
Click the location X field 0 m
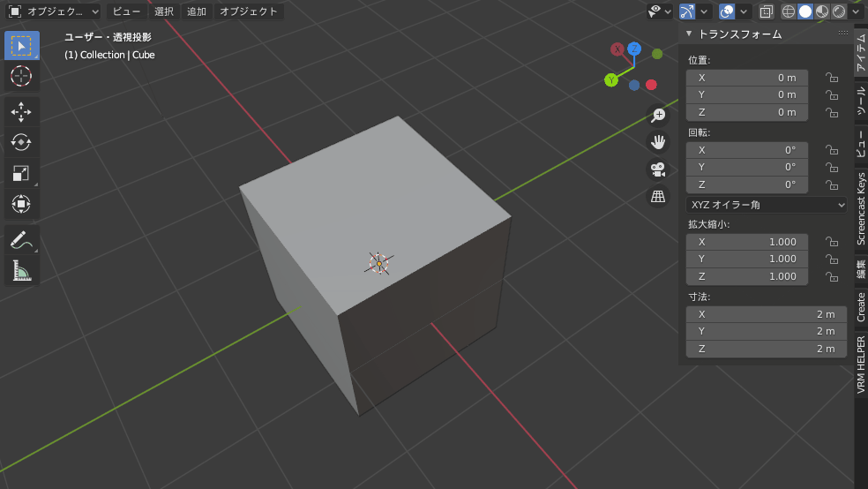[747, 78]
